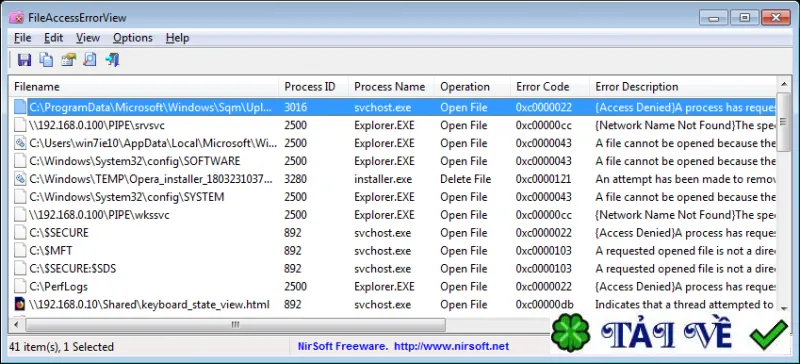The image size is (800, 364).
Task: Click the horizontal scrollbar left arrow
Action: click(x=16, y=325)
